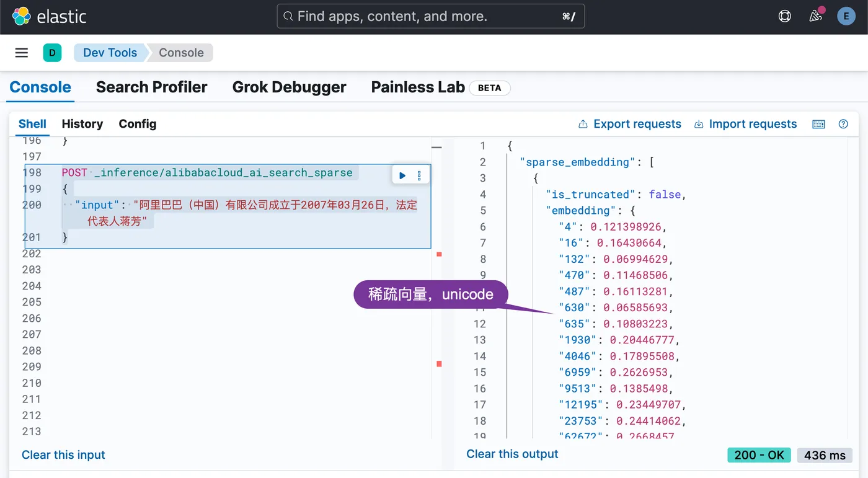Select the Config sub-tab
This screenshot has width=868, height=478.
click(138, 124)
